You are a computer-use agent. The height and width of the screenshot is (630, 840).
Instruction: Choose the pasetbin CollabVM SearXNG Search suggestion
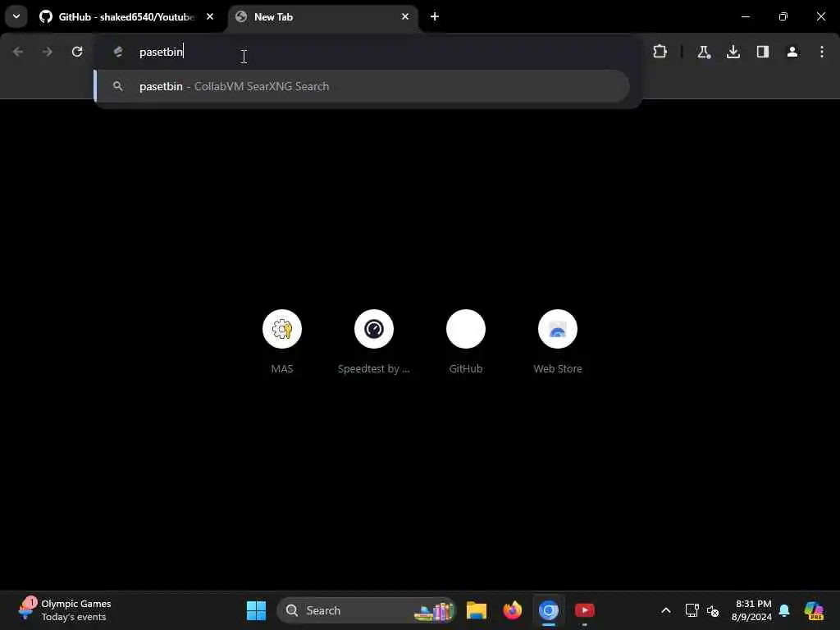pos(362,86)
